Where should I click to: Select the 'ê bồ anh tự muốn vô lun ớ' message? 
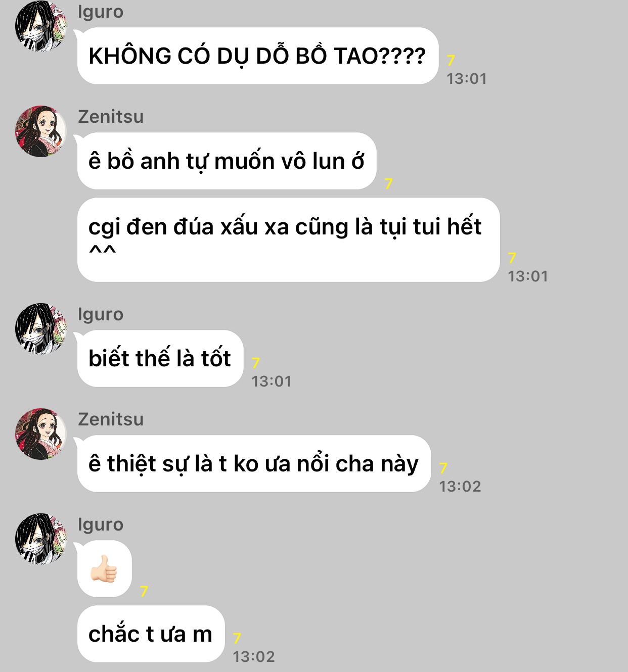tap(227, 161)
